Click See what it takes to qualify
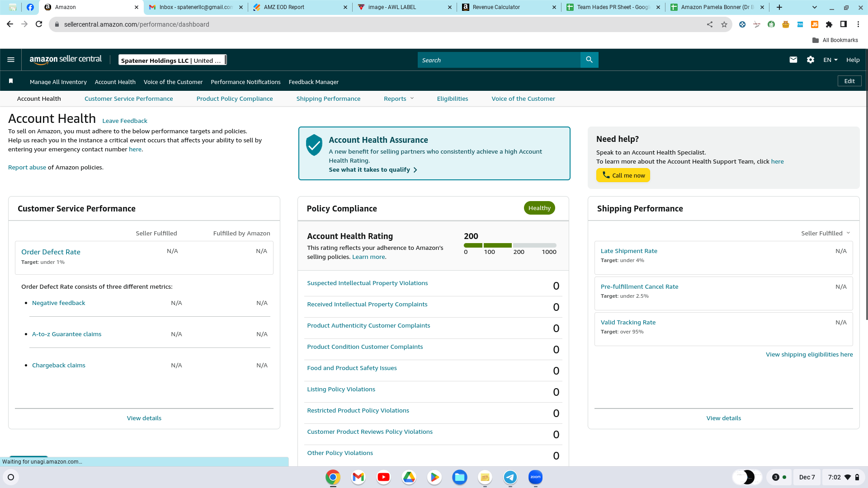 coord(373,170)
